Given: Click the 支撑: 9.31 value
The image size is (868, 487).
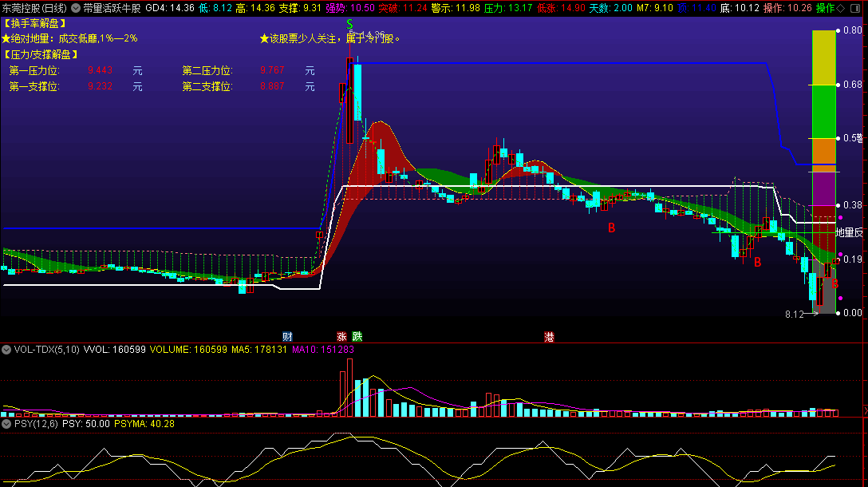Looking at the screenshot, I should 300,8.
